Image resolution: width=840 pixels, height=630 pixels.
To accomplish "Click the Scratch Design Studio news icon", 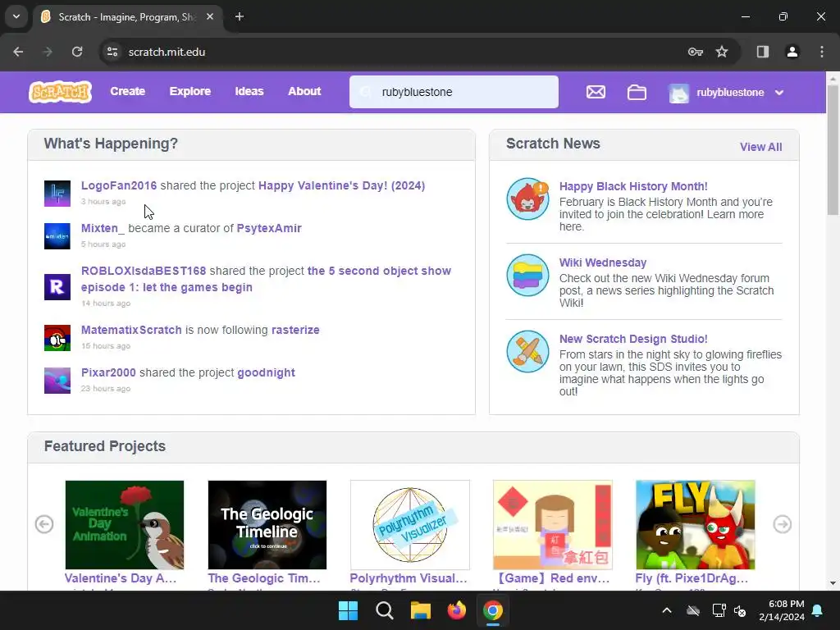I will pyautogui.click(x=527, y=351).
